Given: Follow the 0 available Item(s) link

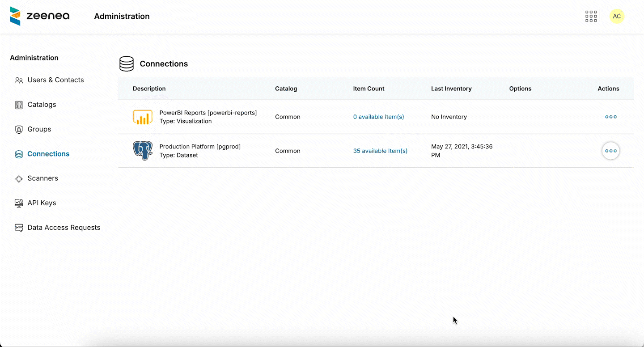Looking at the screenshot, I should coord(378,117).
